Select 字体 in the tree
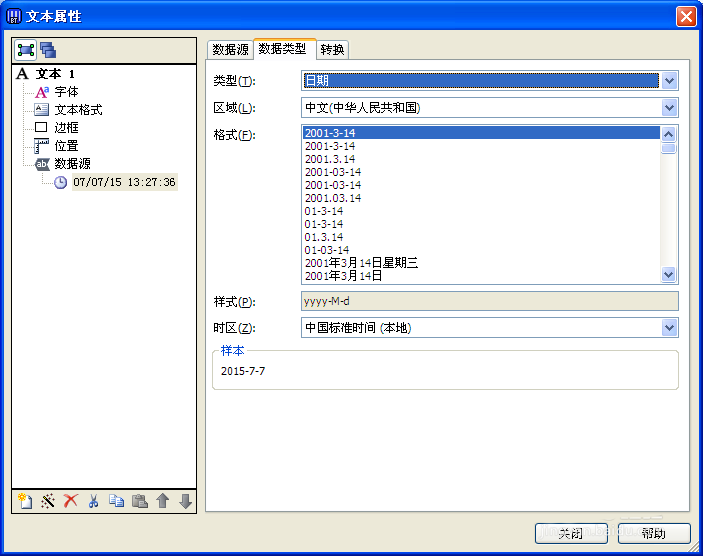 coord(66,92)
